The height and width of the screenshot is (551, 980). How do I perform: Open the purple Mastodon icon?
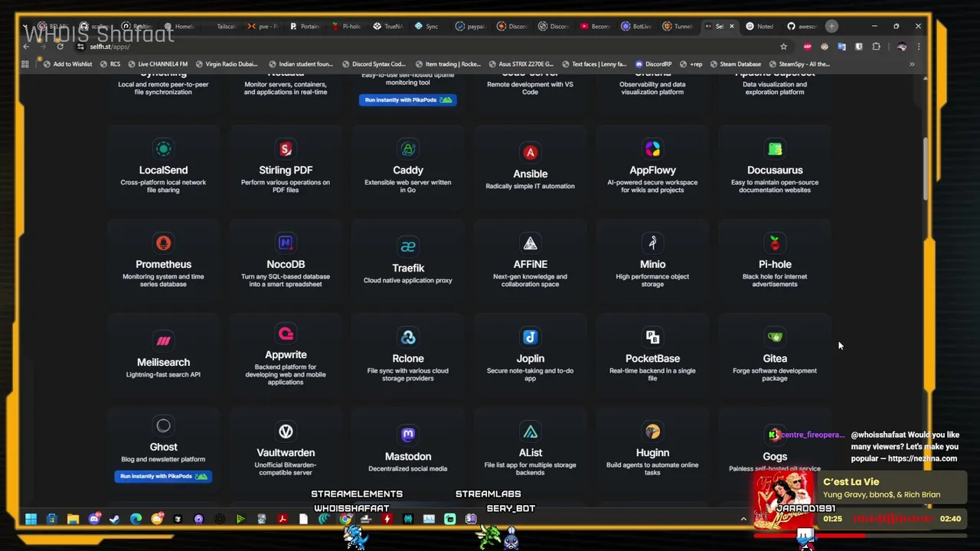[408, 435]
